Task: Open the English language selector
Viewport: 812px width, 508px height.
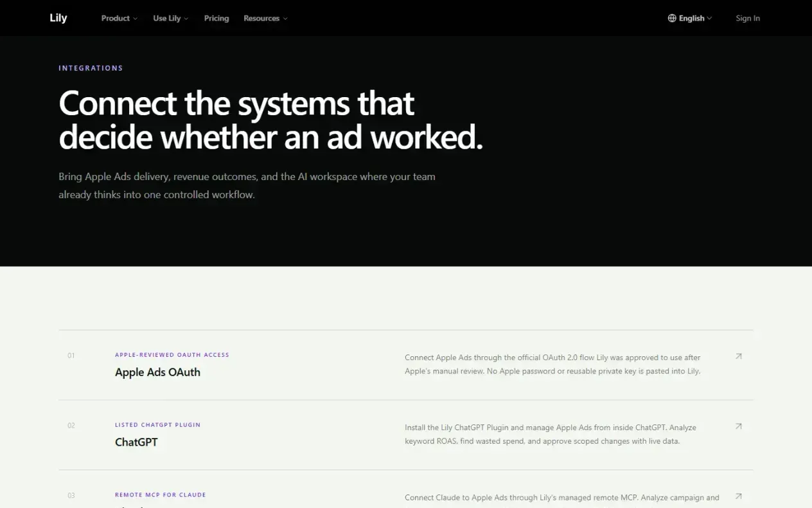Action: click(x=690, y=18)
